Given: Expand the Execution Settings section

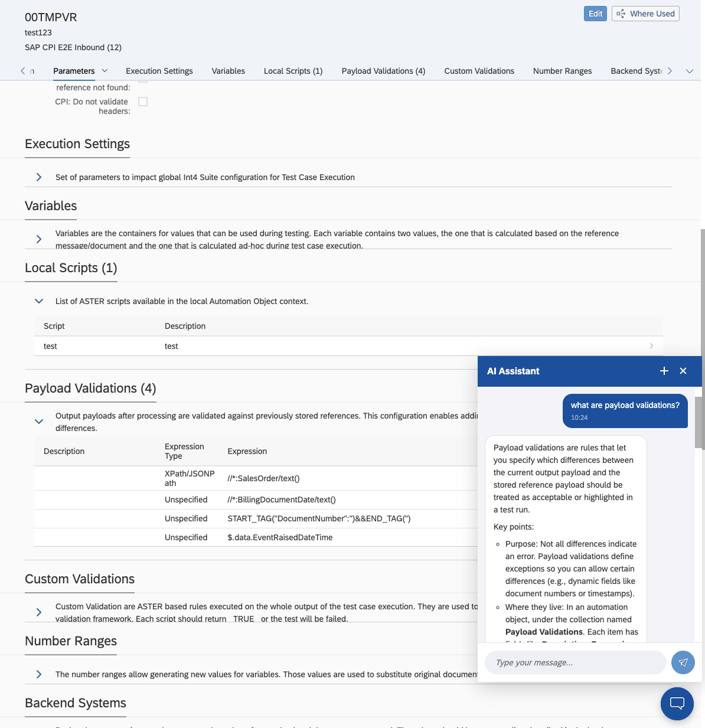Looking at the screenshot, I should pyautogui.click(x=39, y=177).
